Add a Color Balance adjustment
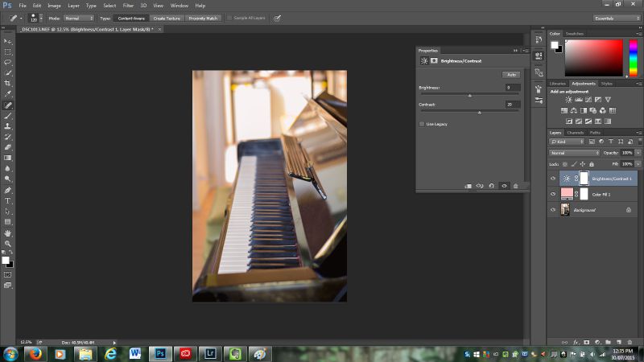The height and width of the screenshot is (362, 644). point(574,110)
